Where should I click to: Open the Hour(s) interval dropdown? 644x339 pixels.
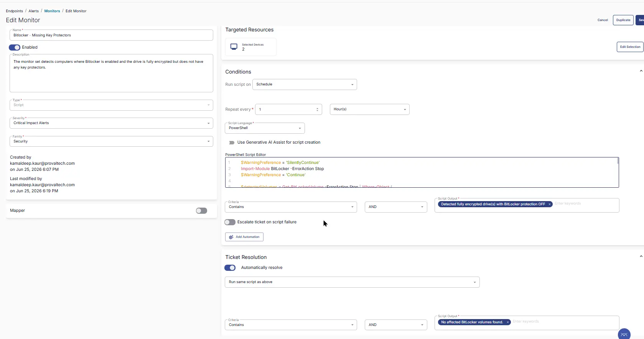[369, 109]
